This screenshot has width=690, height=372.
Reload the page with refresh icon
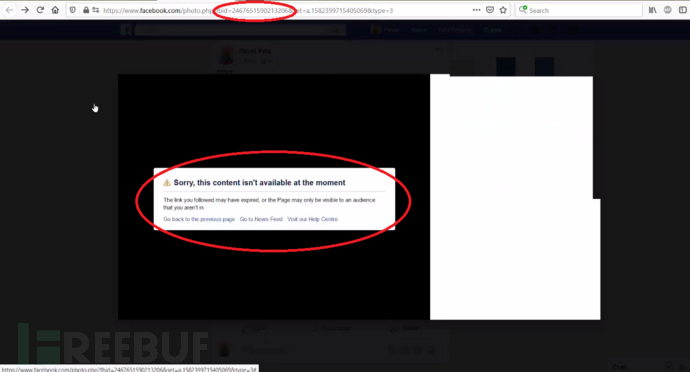(x=40, y=10)
